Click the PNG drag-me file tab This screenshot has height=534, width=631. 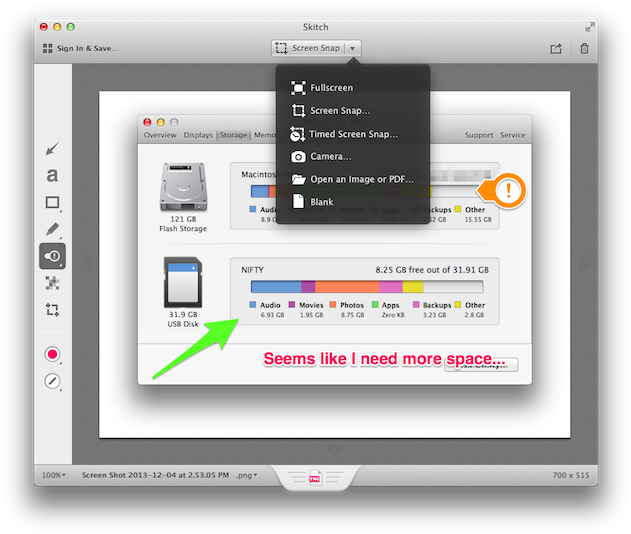pyautogui.click(x=316, y=478)
